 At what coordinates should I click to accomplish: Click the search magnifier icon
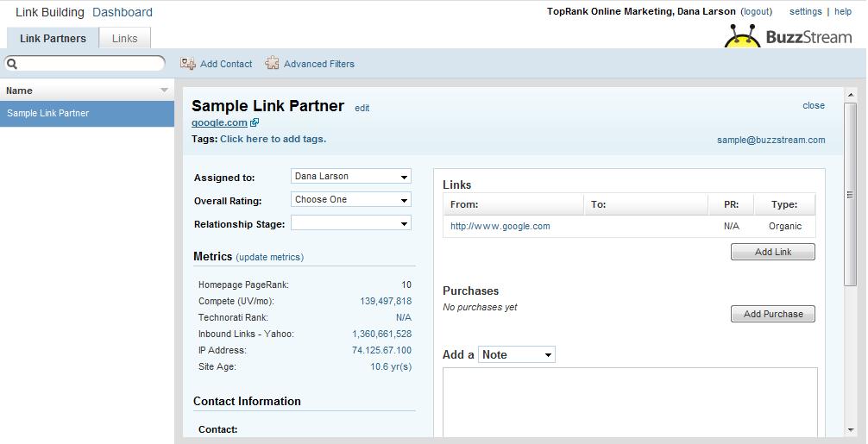tap(12, 64)
